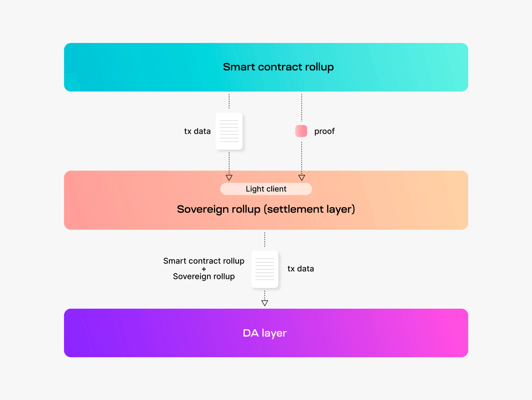Click the document icon beside upper tx data label
The height and width of the screenshot is (400, 532).
229,131
